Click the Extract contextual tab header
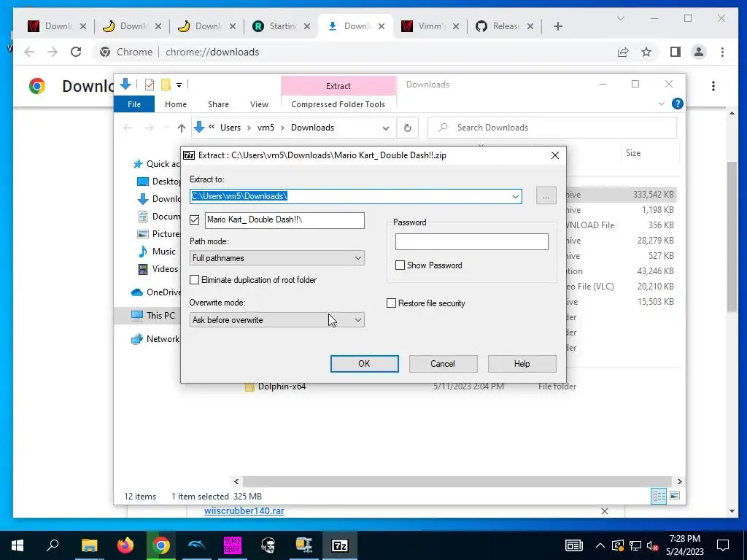 pyautogui.click(x=338, y=86)
